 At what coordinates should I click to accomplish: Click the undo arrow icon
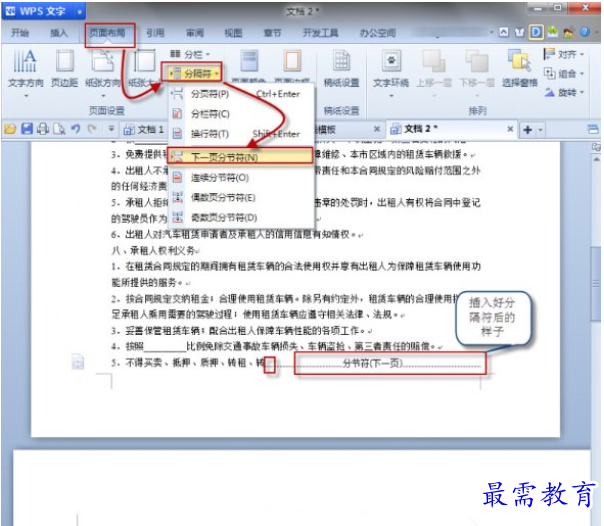click(76, 129)
